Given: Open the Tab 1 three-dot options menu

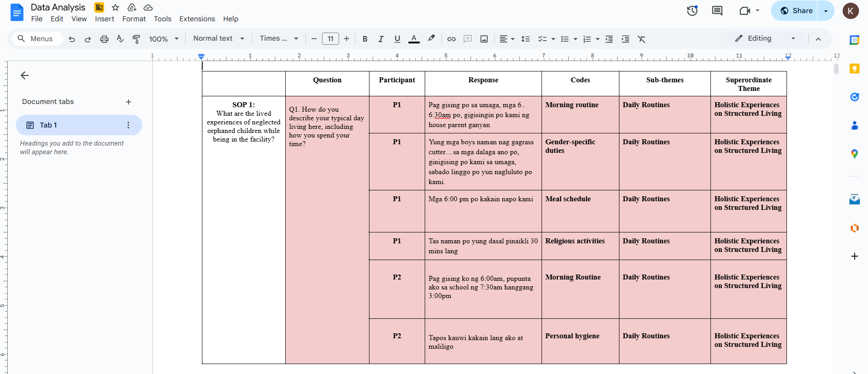Looking at the screenshot, I should 128,125.
